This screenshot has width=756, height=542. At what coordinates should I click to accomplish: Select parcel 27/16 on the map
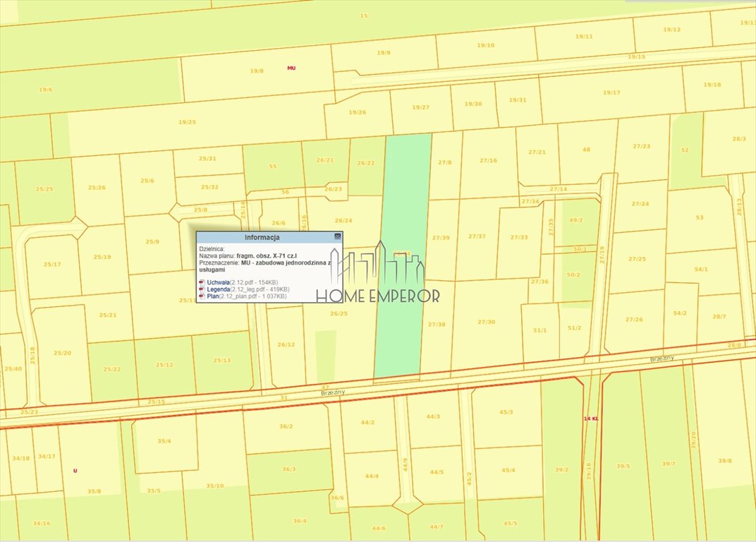(x=488, y=160)
